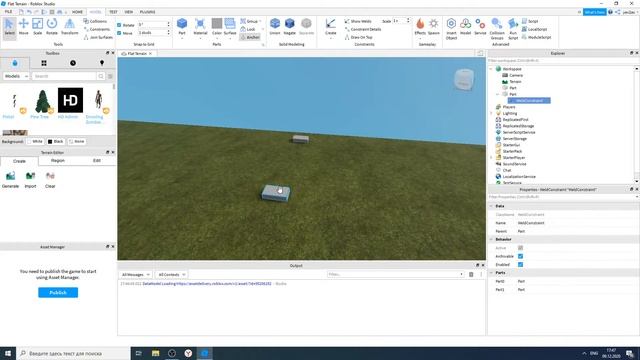Collapse the Data properties section
The image size is (640, 360).
coord(491,206)
